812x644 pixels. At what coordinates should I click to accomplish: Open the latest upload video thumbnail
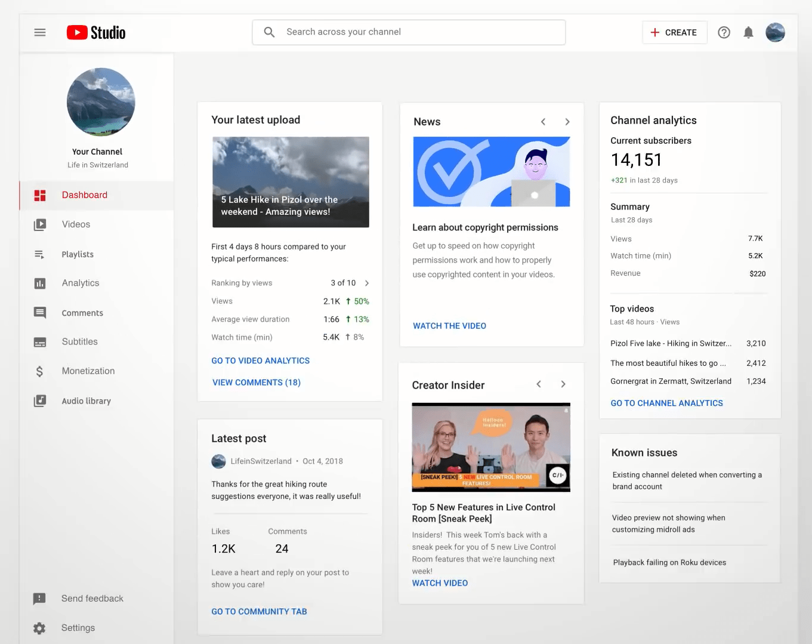pos(291,182)
